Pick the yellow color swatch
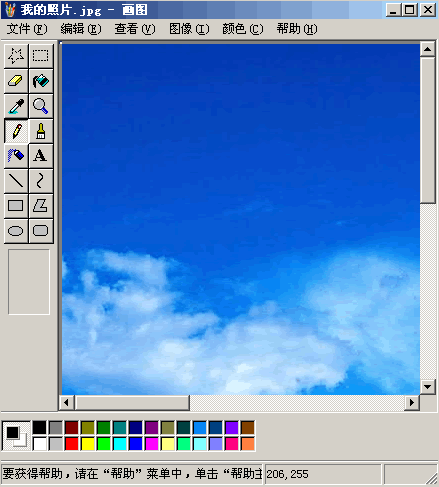Screen dimensions: 439x487 coord(88,444)
